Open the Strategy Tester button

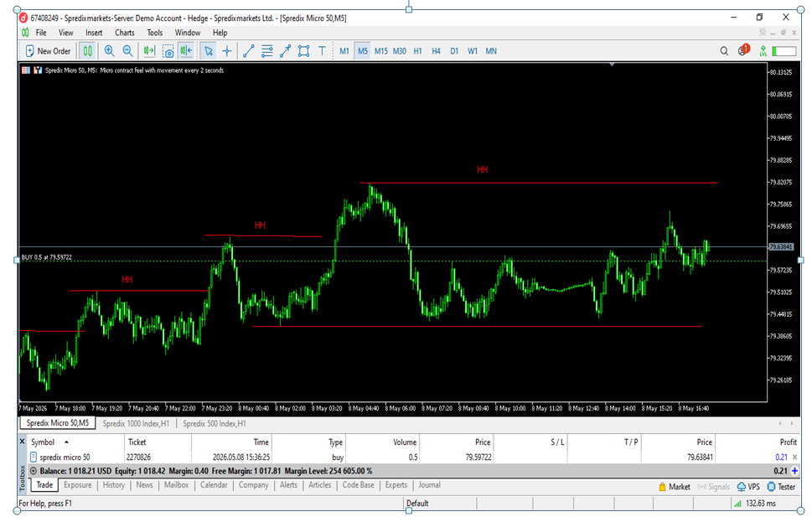(781, 487)
